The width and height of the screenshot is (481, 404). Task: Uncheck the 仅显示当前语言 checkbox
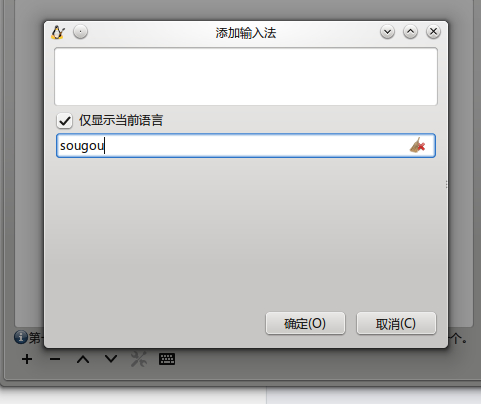tap(64, 120)
